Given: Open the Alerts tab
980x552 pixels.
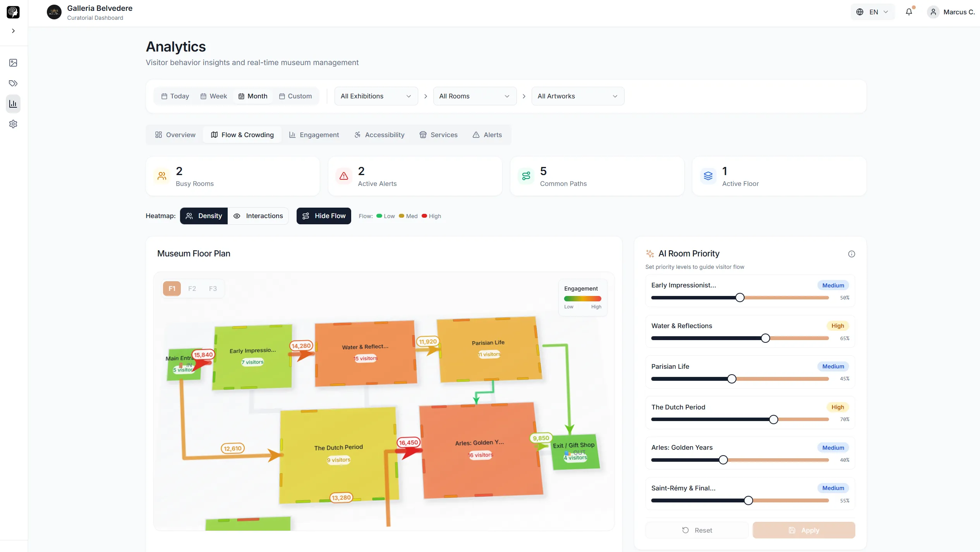Looking at the screenshot, I should pyautogui.click(x=487, y=134).
